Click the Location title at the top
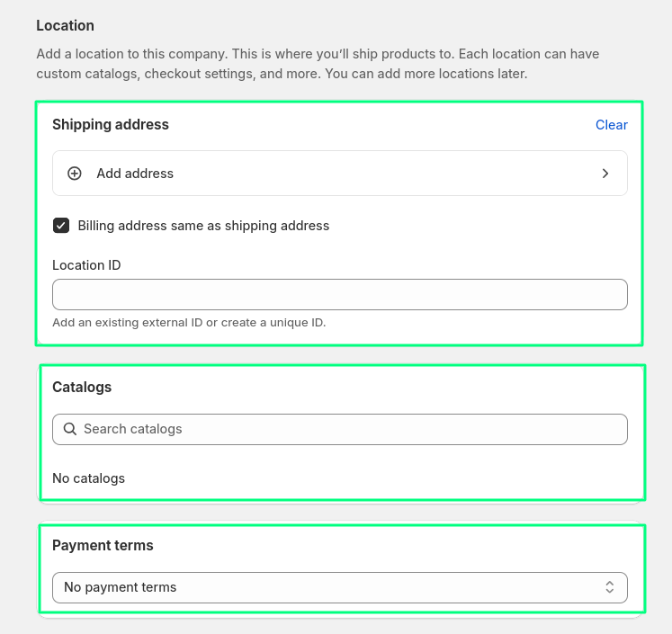 65,25
